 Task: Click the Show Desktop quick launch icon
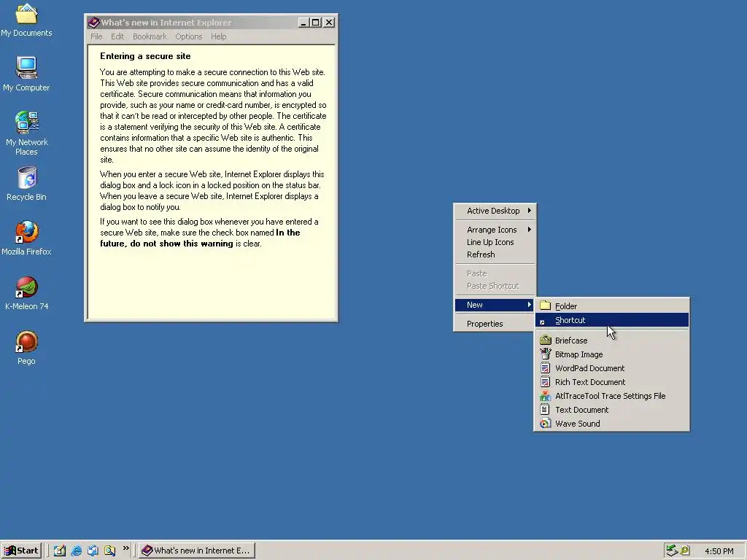click(x=60, y=551)
